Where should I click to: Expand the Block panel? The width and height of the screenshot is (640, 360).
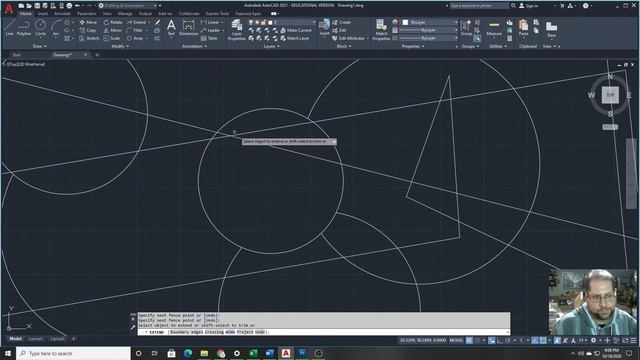point(344,46)
